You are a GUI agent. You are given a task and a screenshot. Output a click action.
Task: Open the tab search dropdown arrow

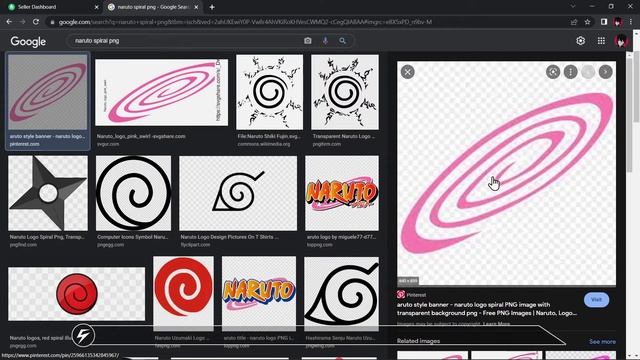coord(573,7)
